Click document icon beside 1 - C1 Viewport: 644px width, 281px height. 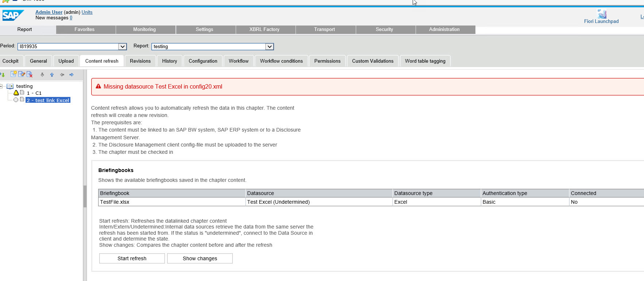coord(22,93)
